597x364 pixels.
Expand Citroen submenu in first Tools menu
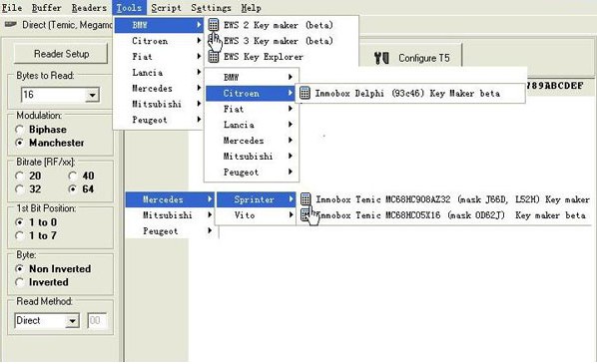(x=158, y=41)
